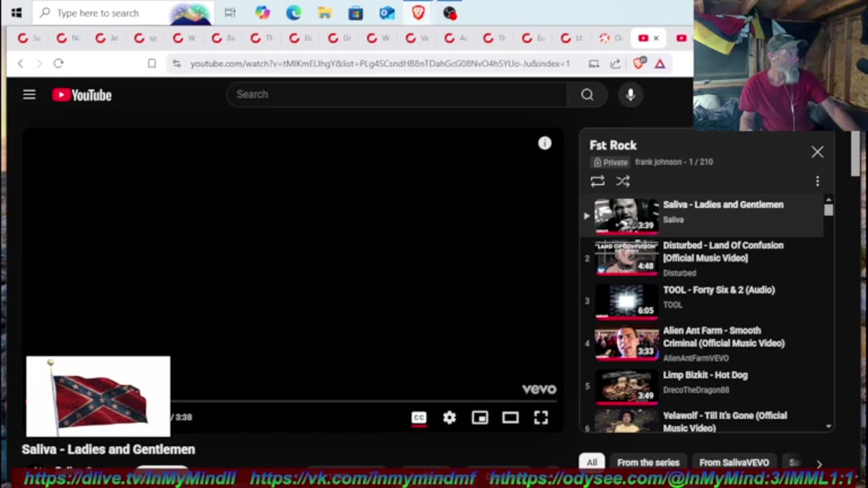Click the page vertical scrollbar
Viewport: 868px width, 488px height.
(856, 155)
